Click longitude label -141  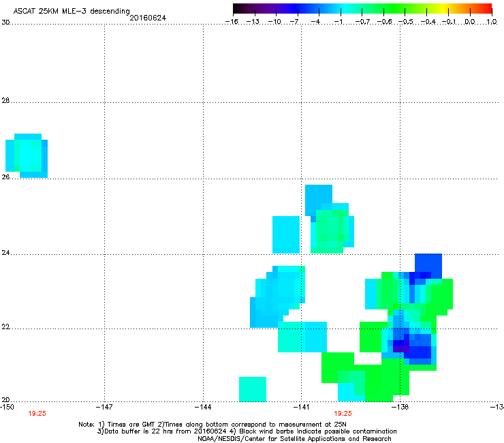pyautogui.click(x=301, y=407)
